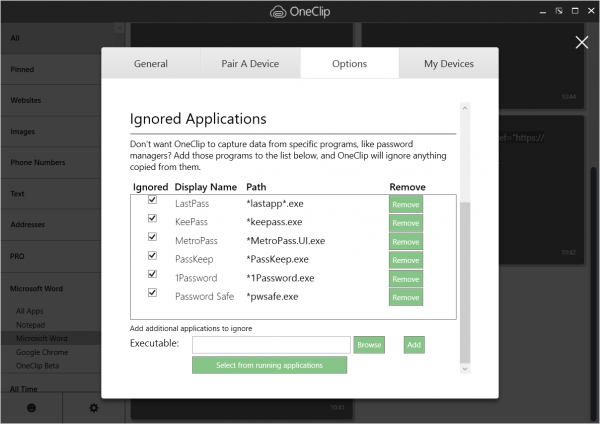Open the Images category

pos(51,132)
